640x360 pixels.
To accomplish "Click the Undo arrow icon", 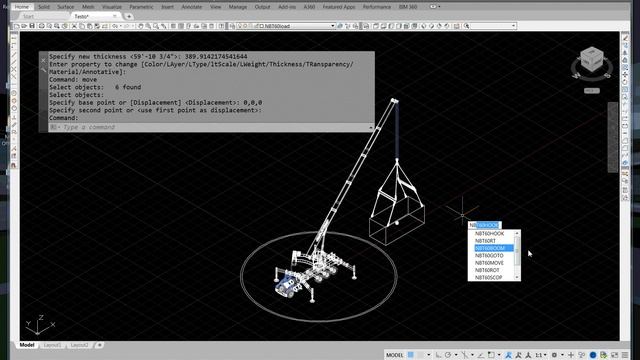I will pyautogui.click(x=115, y=26).
